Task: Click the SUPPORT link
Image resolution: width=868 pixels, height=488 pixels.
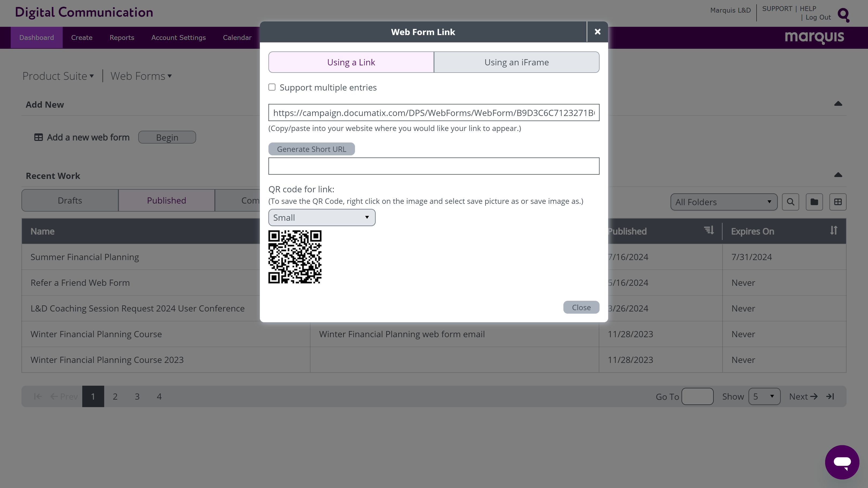Action: click(x=777, y=9)
